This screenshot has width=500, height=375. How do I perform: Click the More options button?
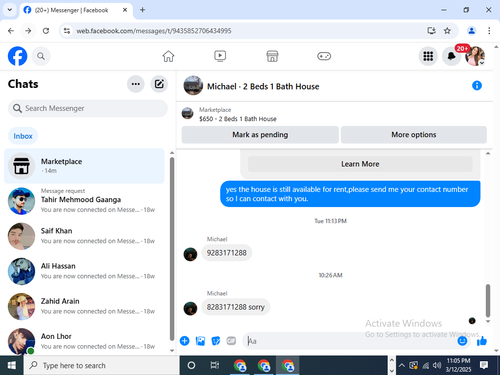coord(414,135)
